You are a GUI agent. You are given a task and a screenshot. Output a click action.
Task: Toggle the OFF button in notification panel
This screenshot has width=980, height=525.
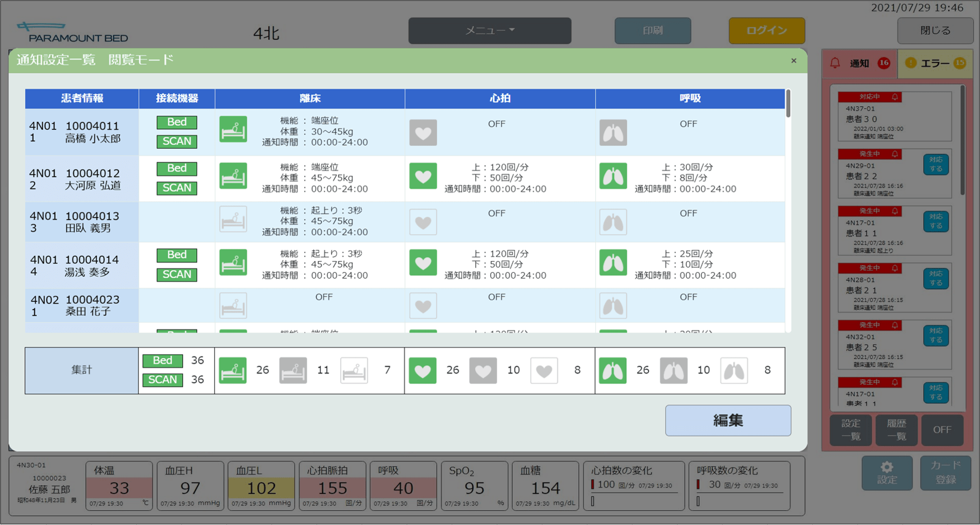pos(942,430)
